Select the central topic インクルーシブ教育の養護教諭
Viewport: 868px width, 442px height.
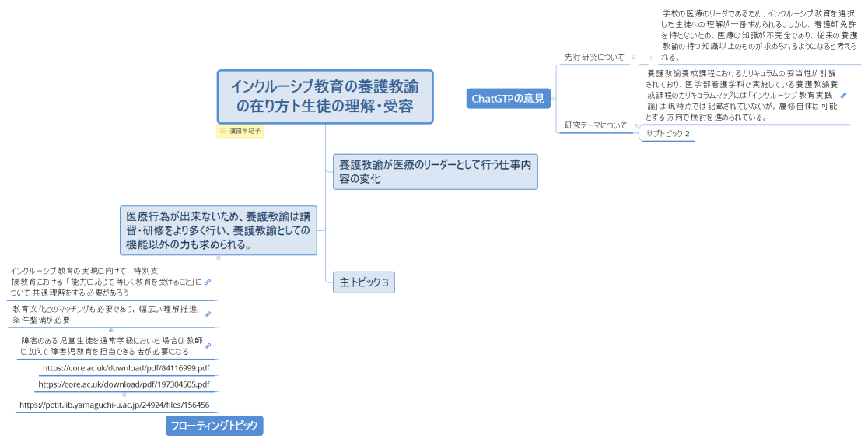[x=324, y=96]
